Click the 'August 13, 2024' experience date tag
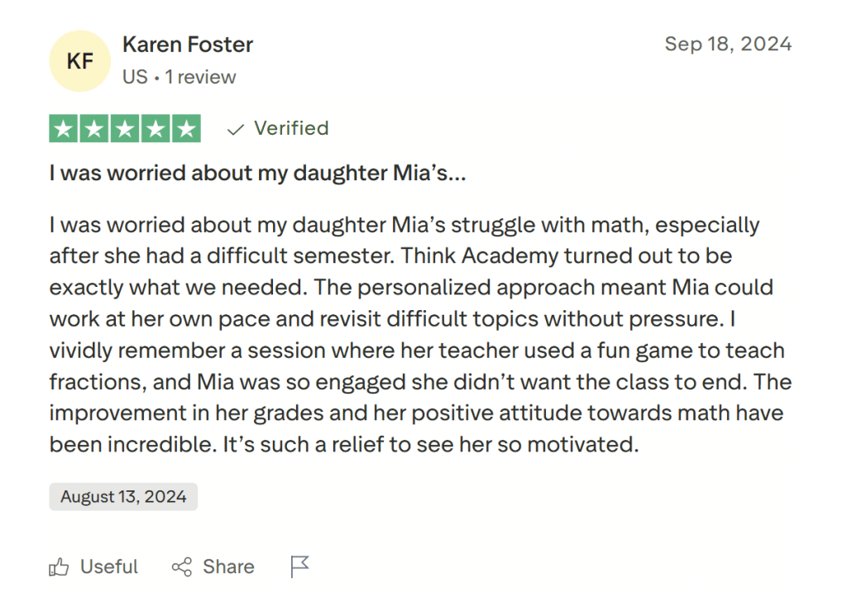This screenshot has width=847, height=616. [122, 496]
